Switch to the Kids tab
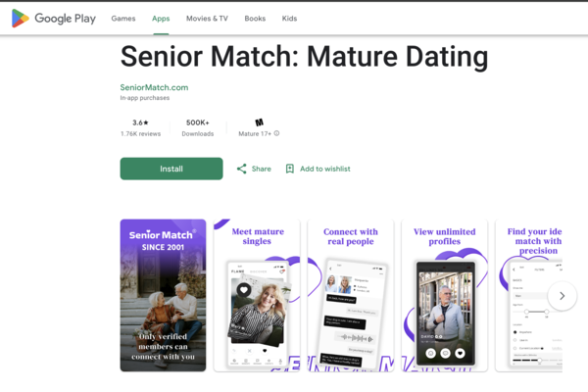 tap(289, 19)
